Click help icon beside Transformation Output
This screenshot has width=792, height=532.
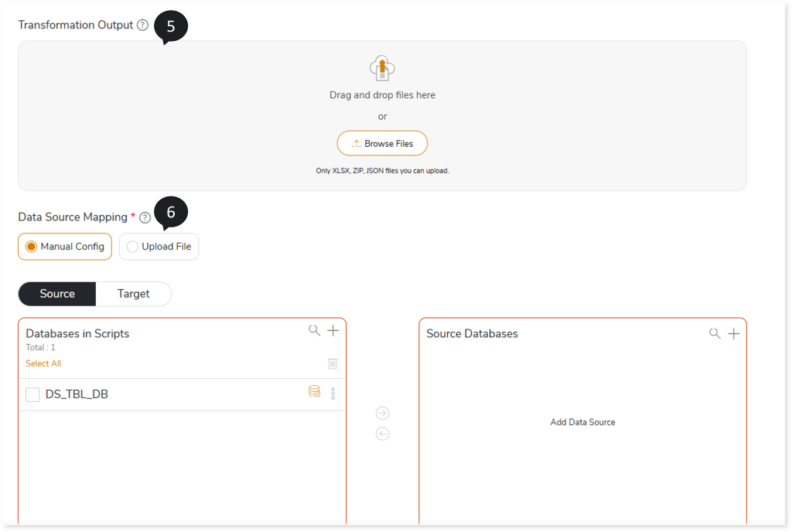pos(142,25)
